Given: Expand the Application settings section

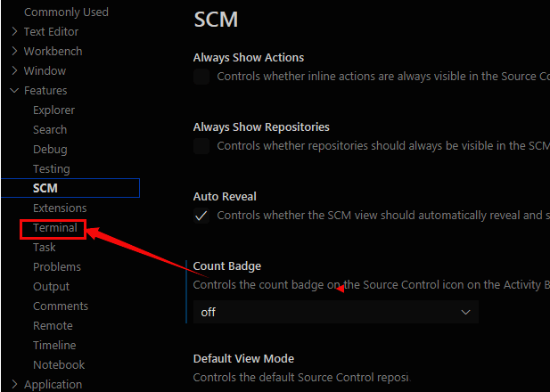Looking at the screenshot, I should [x=14, y=385].
